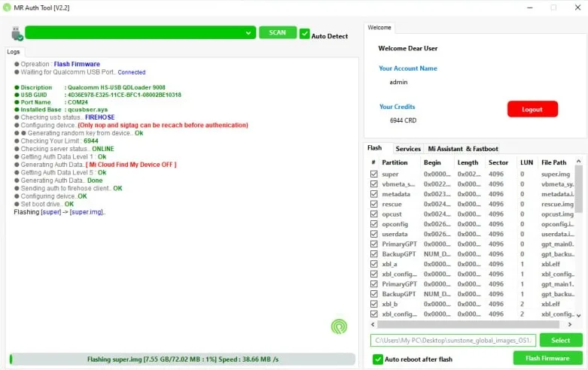
Task: Click the Sector column header
Action: pyautogui.click(x=498, y=162)
